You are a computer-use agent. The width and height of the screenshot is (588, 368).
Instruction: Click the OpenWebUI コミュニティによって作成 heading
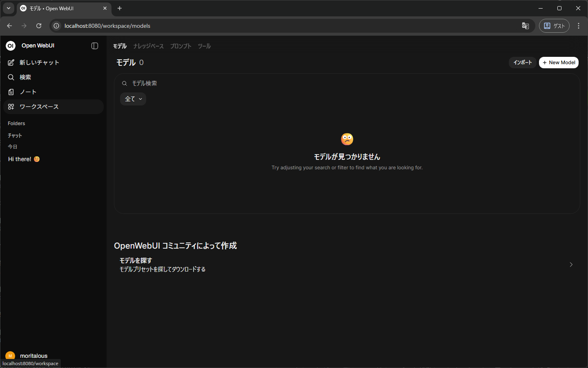176,246
